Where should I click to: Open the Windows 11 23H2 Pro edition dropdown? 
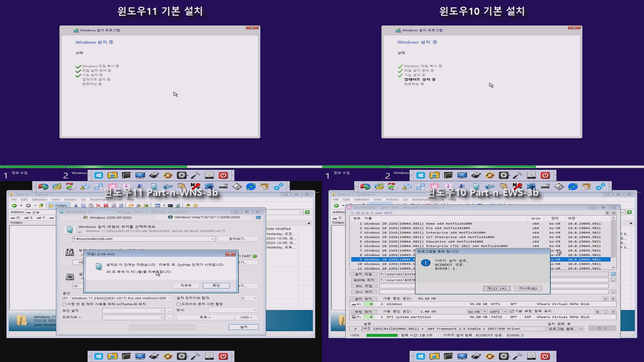[x=170, y=298]
